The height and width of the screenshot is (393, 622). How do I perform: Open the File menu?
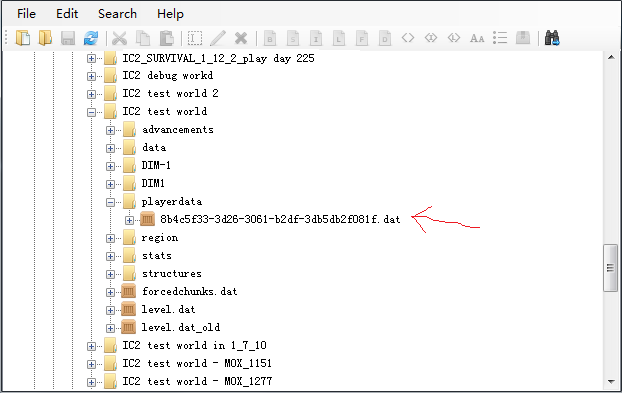[26, 14]
